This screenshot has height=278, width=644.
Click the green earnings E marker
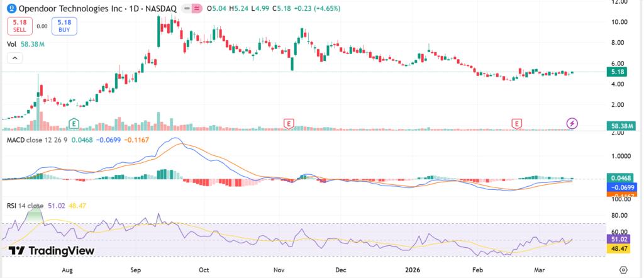tap(74, 123)
